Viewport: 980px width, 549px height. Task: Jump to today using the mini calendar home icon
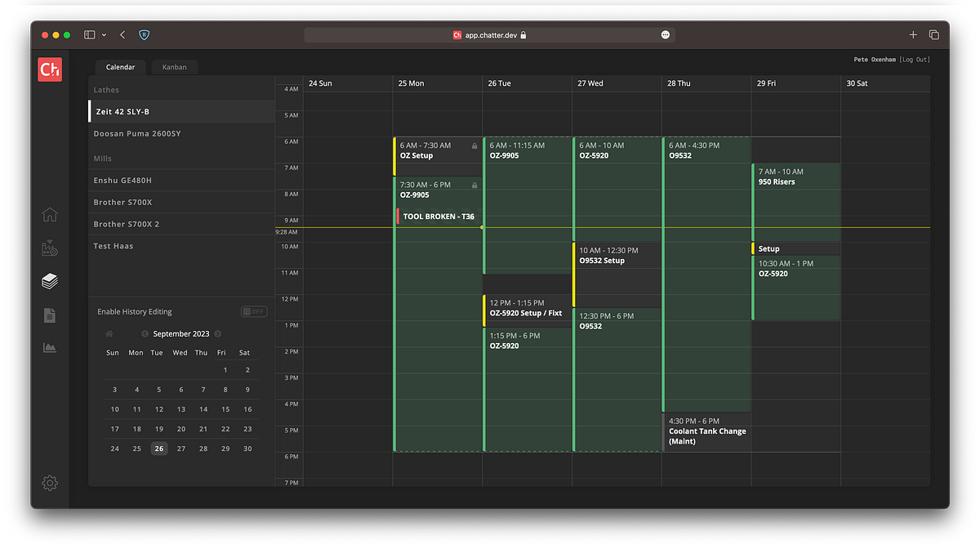coord(109,333)
